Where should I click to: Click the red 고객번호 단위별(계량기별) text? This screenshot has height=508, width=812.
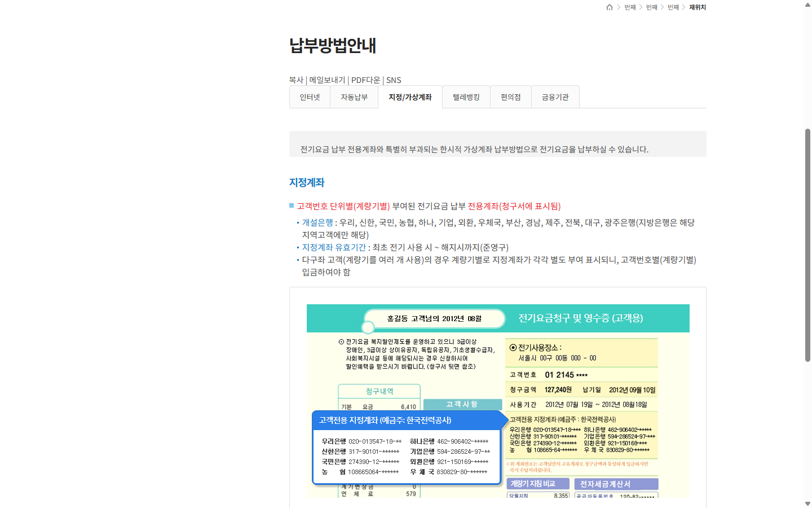tap(343, 206)
